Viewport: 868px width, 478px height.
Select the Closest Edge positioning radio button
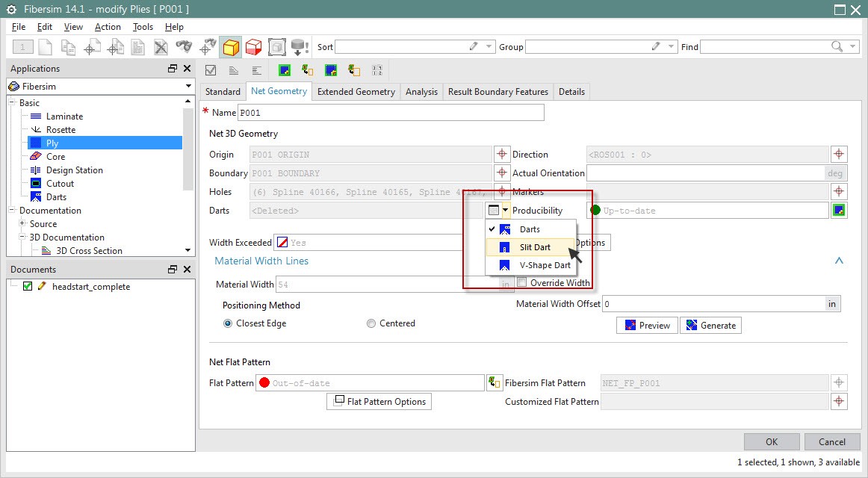click(x=229, y=323)
